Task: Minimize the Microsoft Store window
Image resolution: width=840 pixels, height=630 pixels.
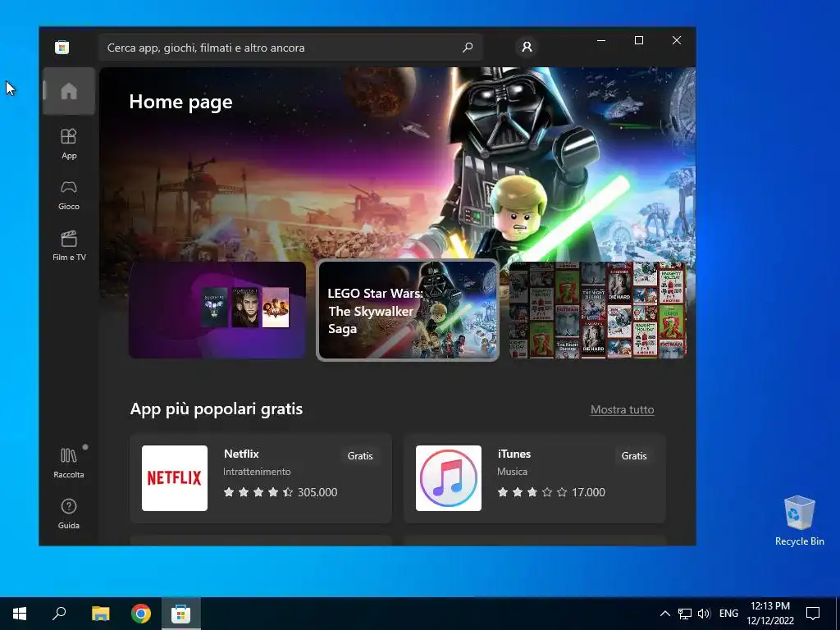Action: 601,40
